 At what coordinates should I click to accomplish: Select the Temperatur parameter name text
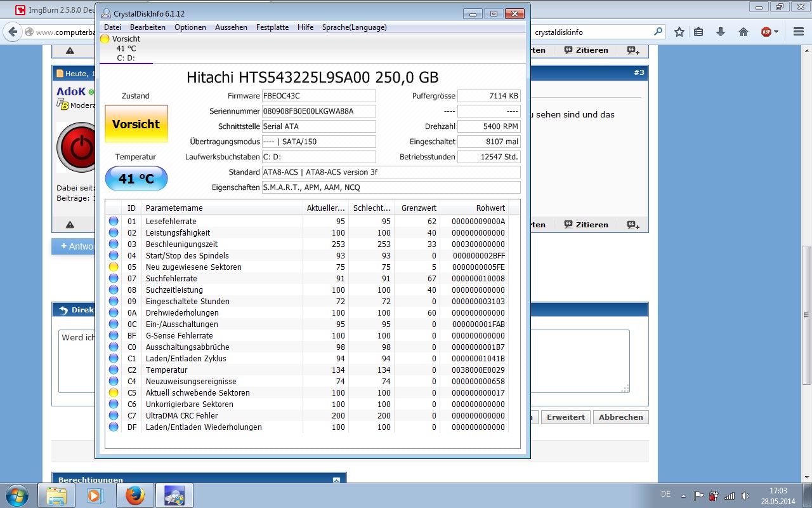click(x=167, y=370)
